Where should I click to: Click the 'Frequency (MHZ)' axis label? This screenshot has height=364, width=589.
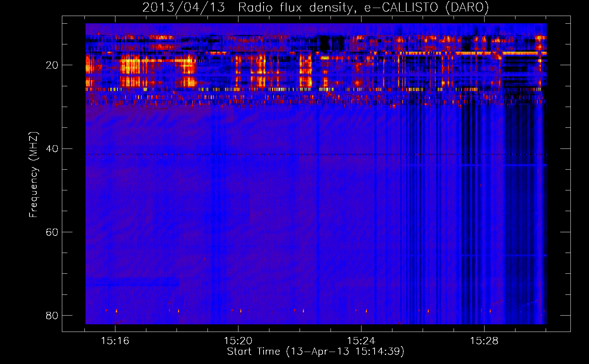point(33,175)
